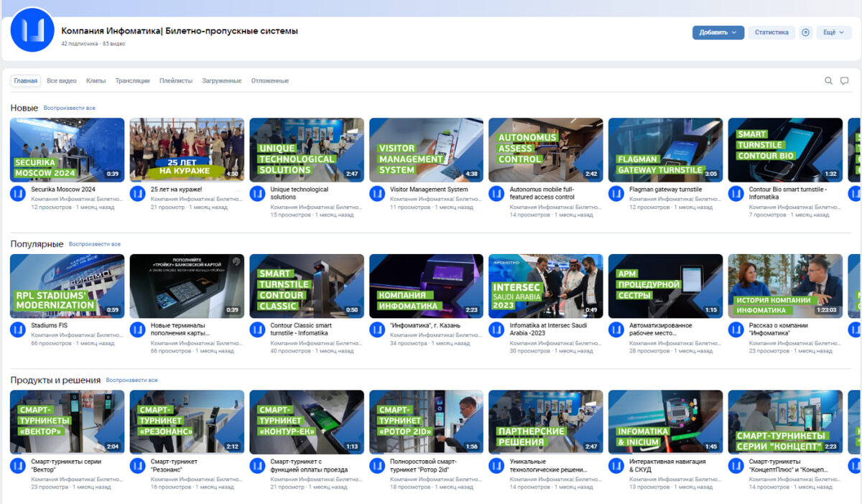This screenshot has height=504, width=862.
Task: Click channel avatar beside Интерактивная навигация & СКУД
Action: coord(616,466)
